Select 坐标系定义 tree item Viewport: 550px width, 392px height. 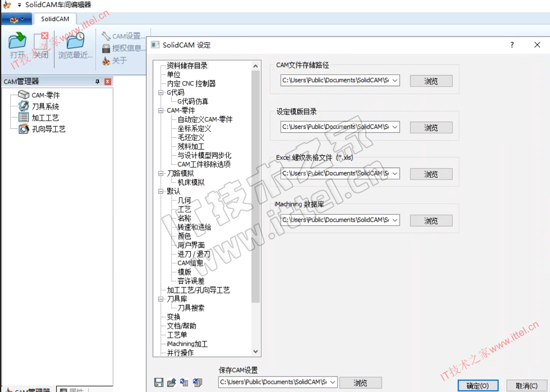pos(194,128)
